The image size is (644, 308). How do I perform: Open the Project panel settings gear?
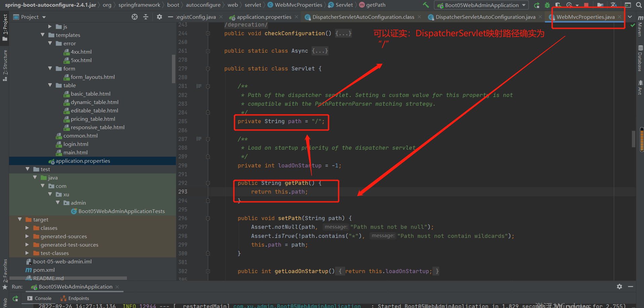coord(159,17)
